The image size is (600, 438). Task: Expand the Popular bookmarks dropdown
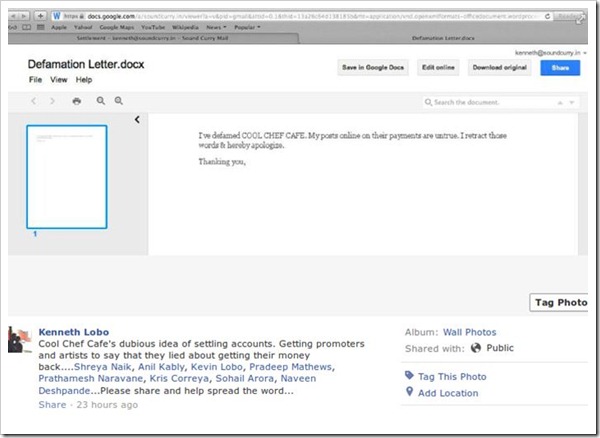[x=247, y=28]
